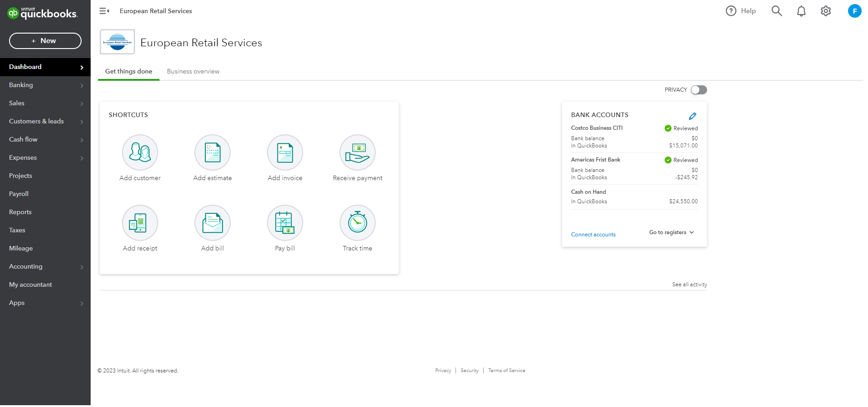Click the QuickBooks logo
The height and width of the screenshot is (407, 868).
pyautogui.click(x=43, y=13)
